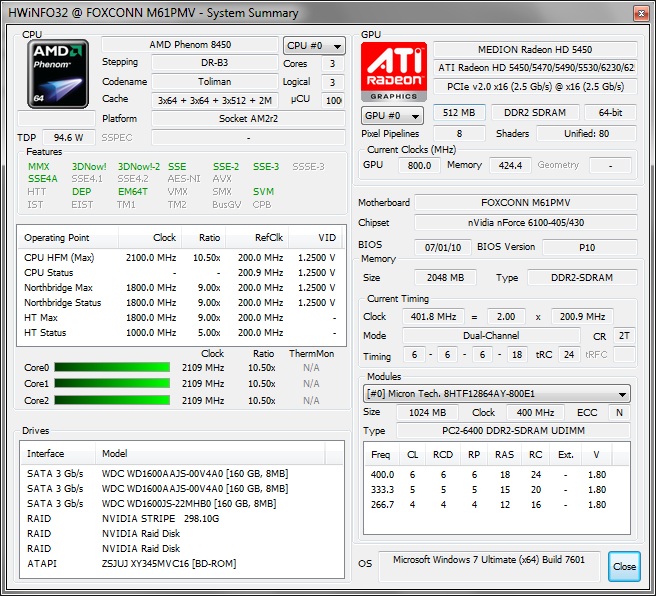Viewport: 656px width, 596px height.
Task: Click the Interface column header in Drives
Action: pos(57,453)
